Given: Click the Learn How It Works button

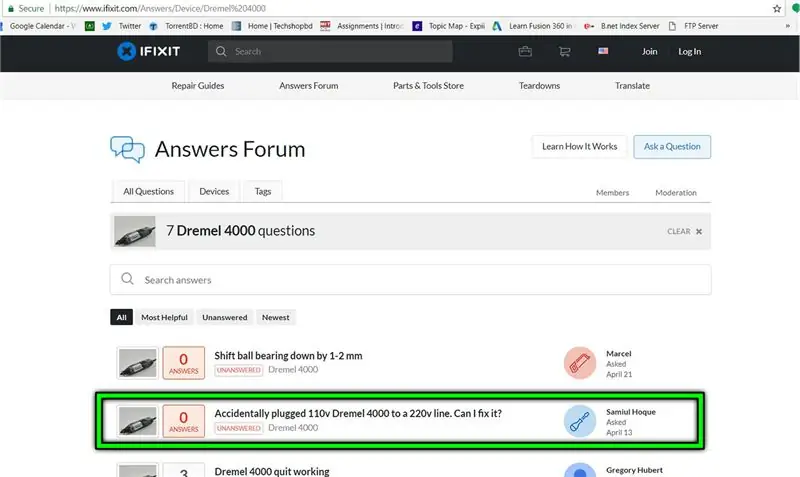Looking at the screenshot, I should (580, 147).
